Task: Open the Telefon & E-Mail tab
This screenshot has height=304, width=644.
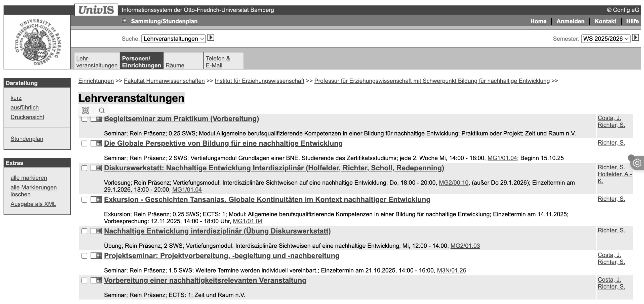Action: [x=218, y=62]
